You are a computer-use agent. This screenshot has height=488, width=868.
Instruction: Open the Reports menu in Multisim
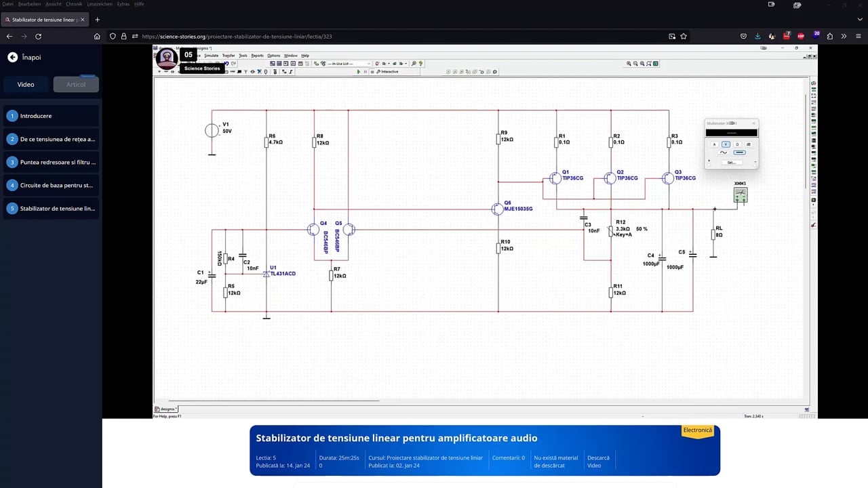(257, 56)
